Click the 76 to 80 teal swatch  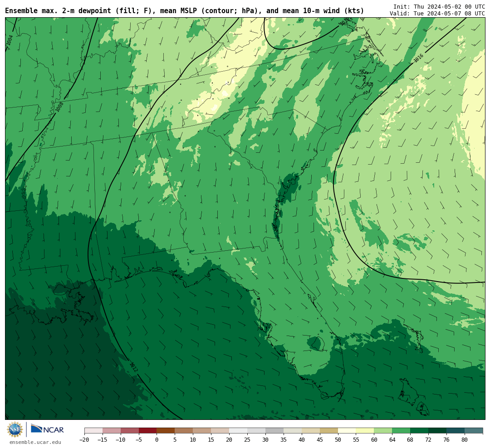point(456,431)
